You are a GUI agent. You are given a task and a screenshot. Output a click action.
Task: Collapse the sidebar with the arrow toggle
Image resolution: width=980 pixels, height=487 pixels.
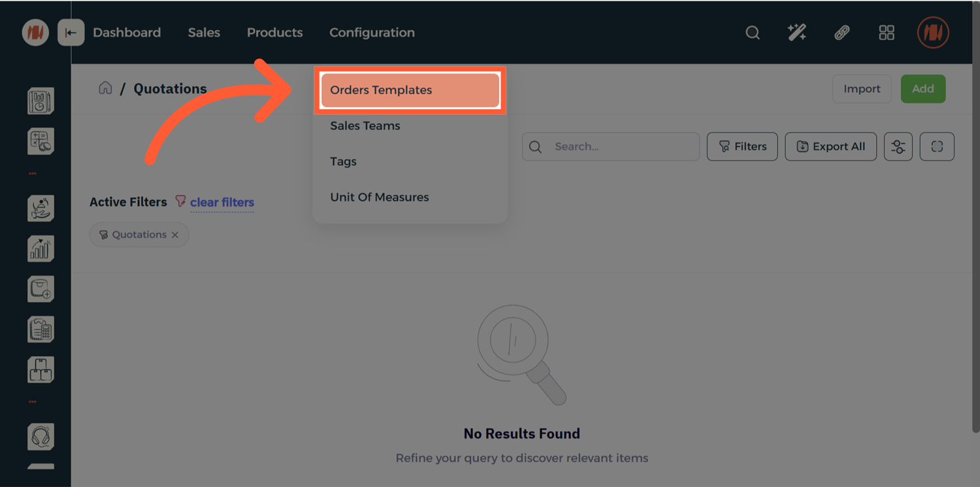[x=71, y=33]
